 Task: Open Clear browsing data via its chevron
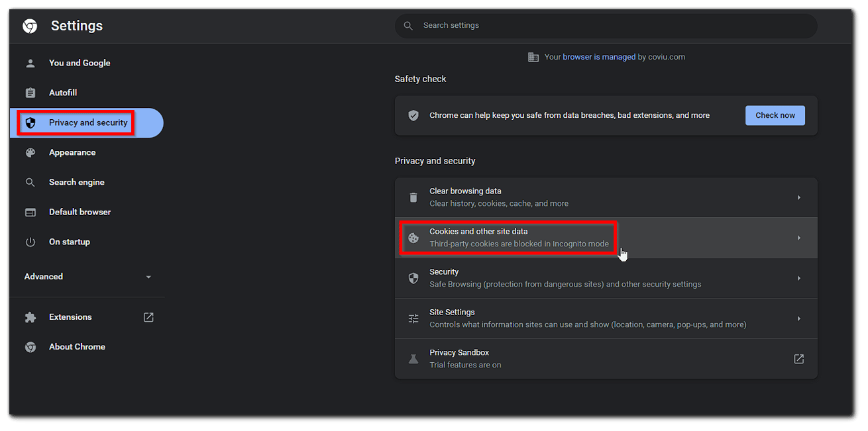(x=798, y=197)
